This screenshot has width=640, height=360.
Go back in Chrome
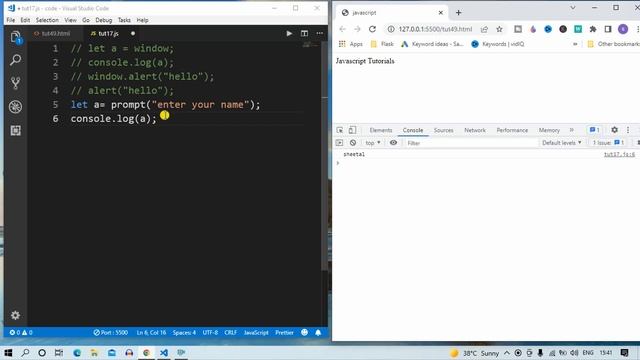[342, 29]
